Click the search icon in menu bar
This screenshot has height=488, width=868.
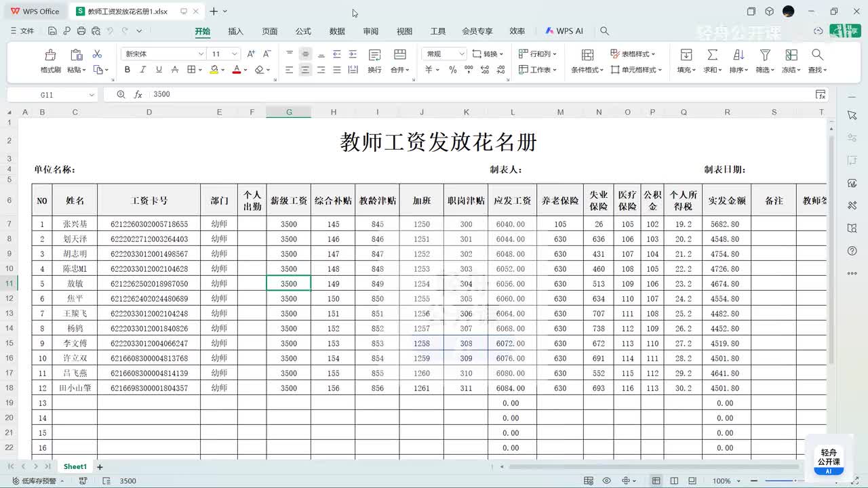[x=604, y=31]
